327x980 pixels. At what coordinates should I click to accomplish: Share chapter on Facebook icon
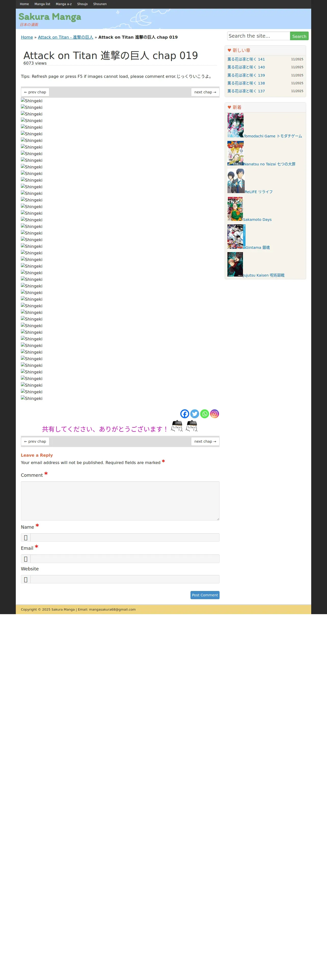[185, 413]
